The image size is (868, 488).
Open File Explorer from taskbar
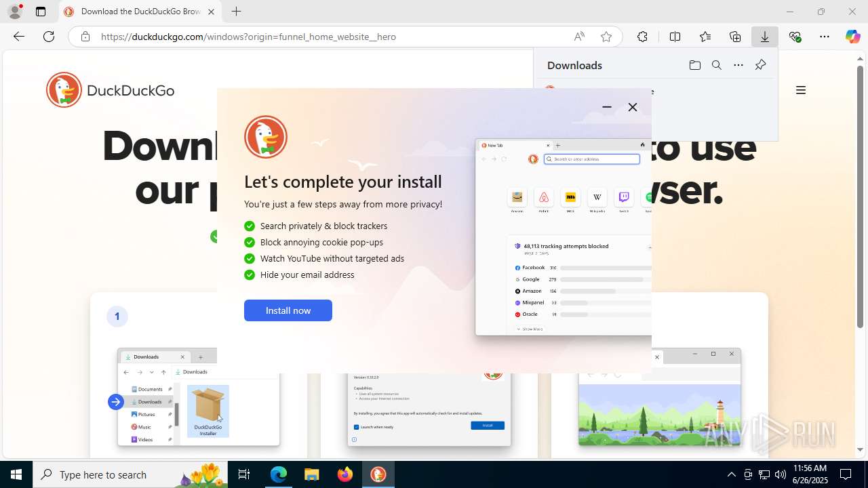tap(311, 474)
